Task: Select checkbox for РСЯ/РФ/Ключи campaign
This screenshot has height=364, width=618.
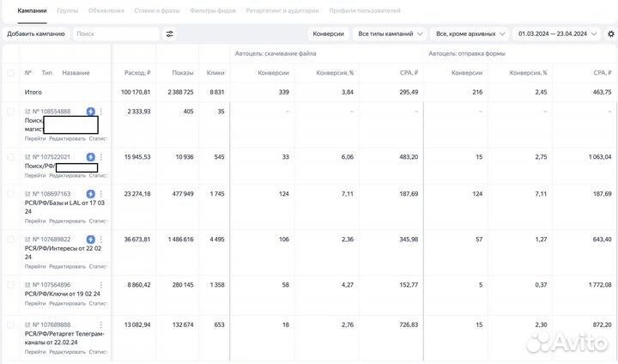Action: click(x=11, y=285)
